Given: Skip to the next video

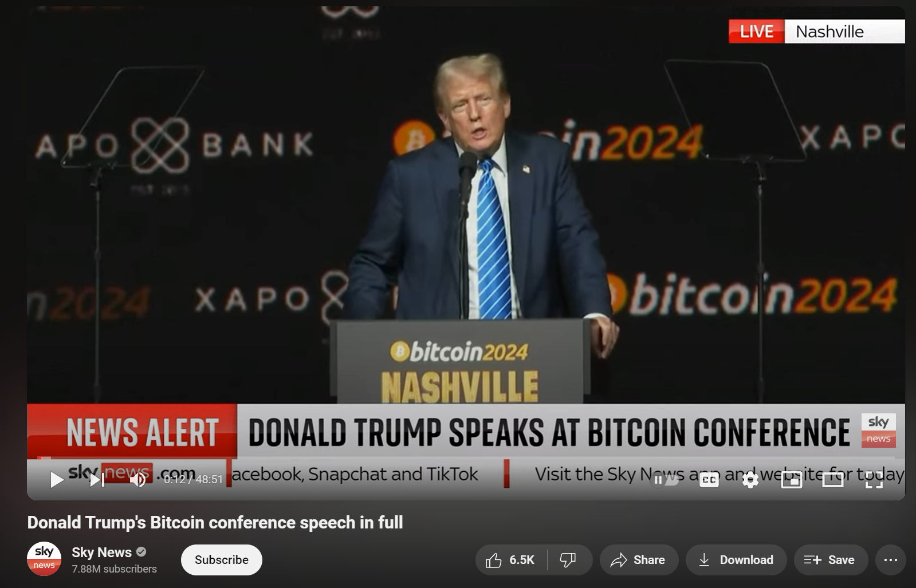Looking at the screenshot, I should [x=97, y=480].
